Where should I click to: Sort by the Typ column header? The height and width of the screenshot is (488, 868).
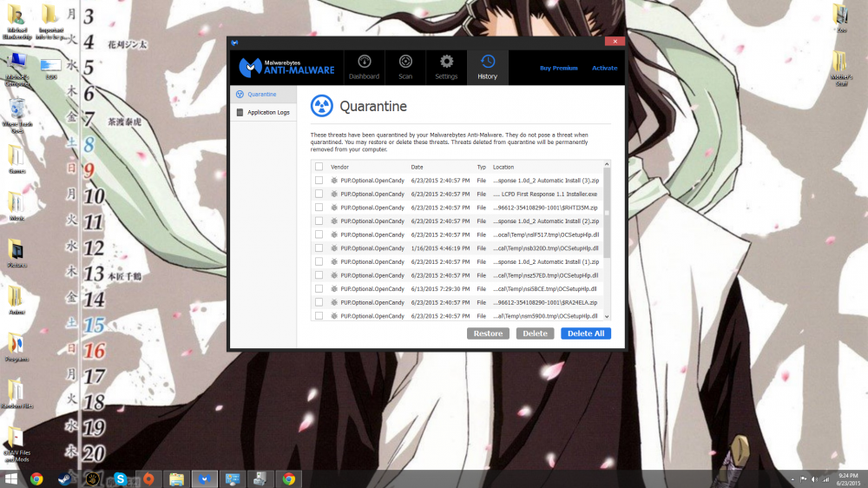[x=482, y=167]
